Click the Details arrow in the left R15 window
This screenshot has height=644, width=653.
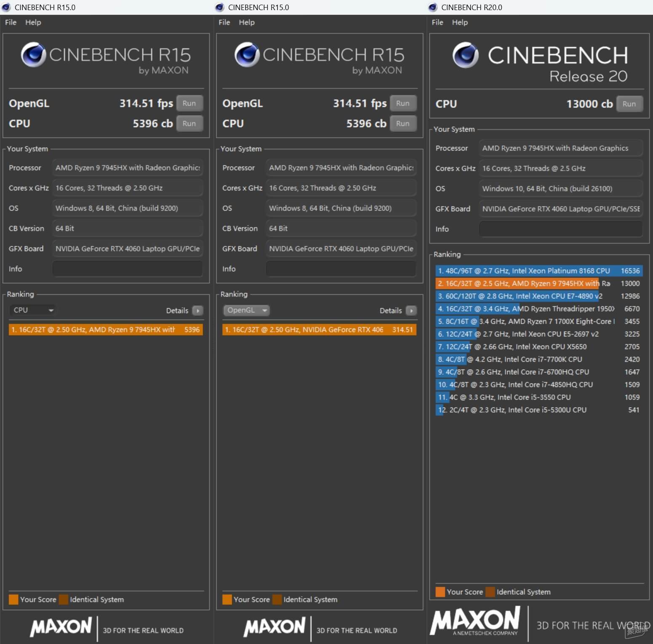[198, 311]
